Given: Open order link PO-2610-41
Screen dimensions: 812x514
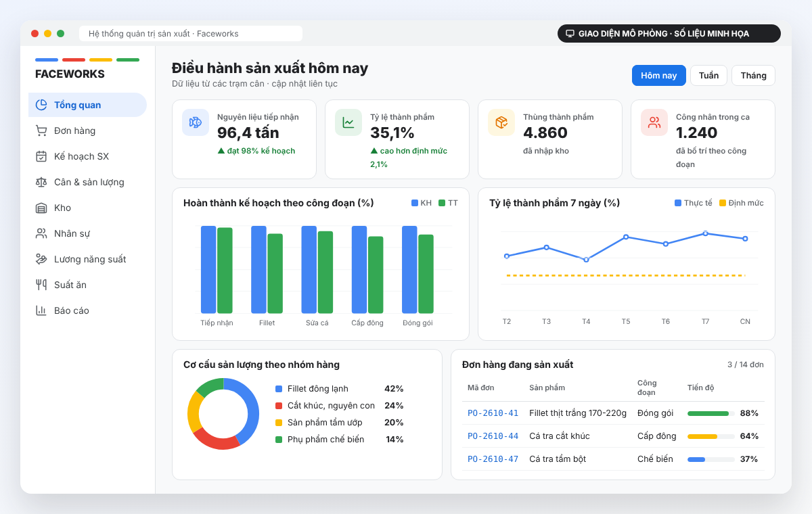Looking at the screenshot, I should click(493, 413).
